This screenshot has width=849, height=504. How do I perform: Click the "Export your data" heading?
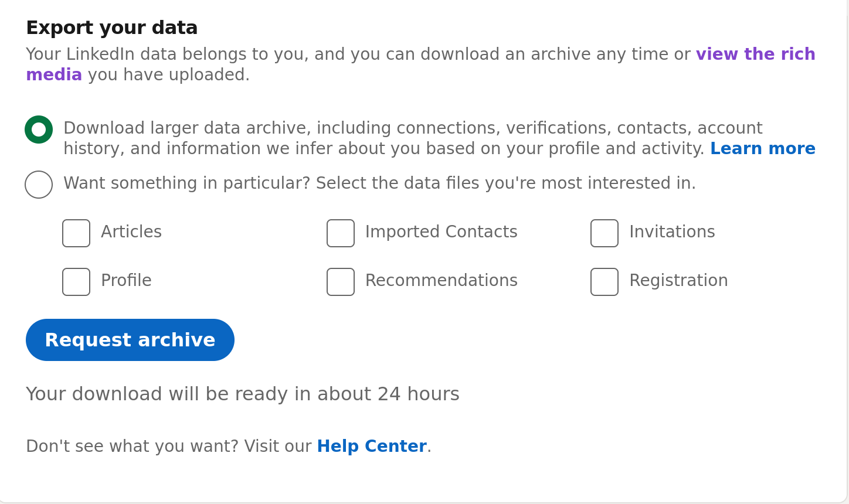(111, 28)
